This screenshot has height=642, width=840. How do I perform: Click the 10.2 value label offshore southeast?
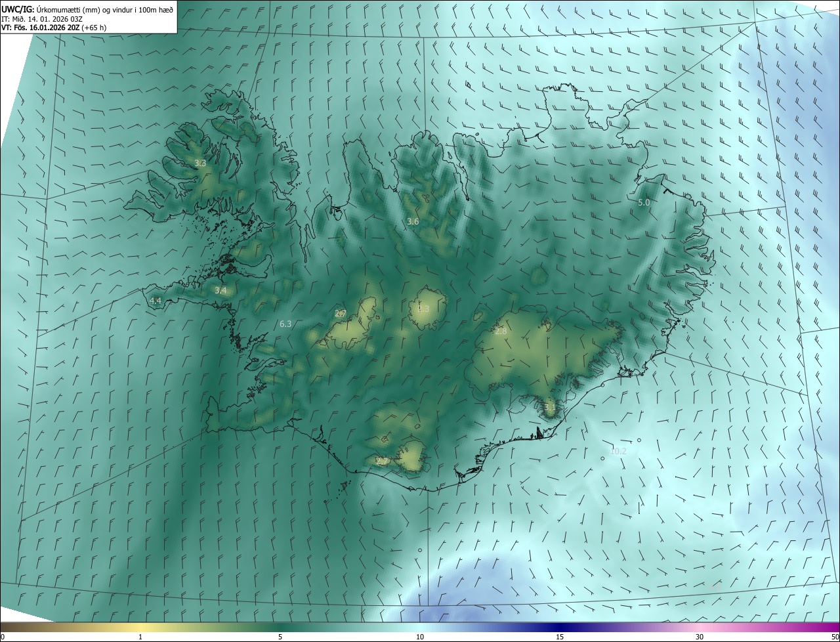pyautogui.click(x=618, y=451)
